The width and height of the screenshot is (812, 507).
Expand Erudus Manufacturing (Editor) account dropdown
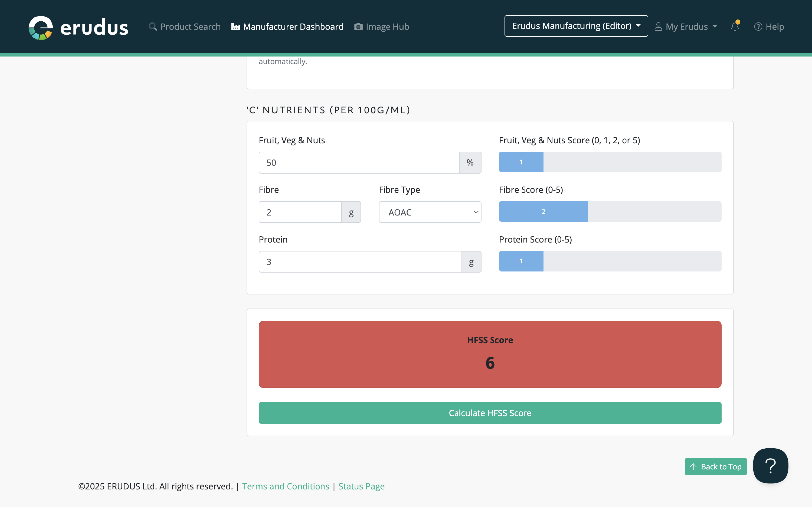(576, 26)
